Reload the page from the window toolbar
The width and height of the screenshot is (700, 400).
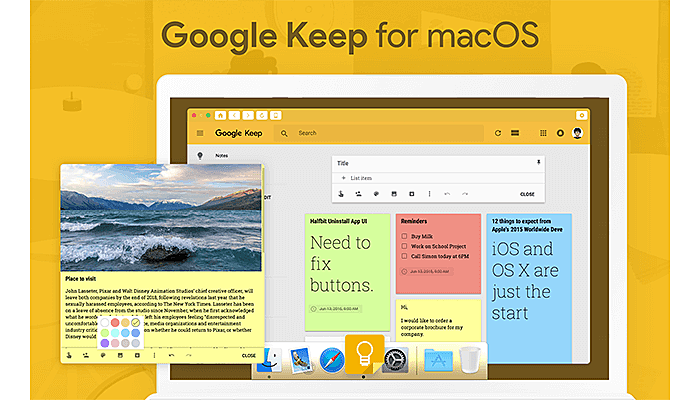click(262, 116)
